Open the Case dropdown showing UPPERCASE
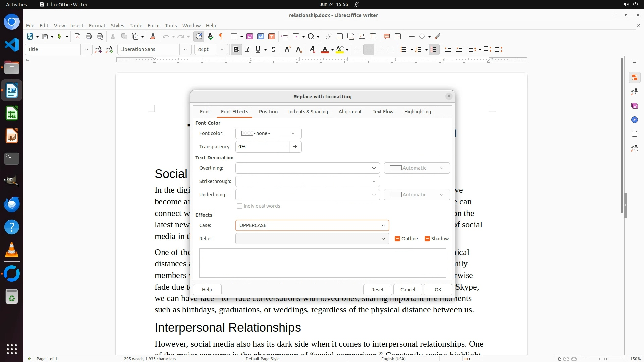 [x=312, y=225]
